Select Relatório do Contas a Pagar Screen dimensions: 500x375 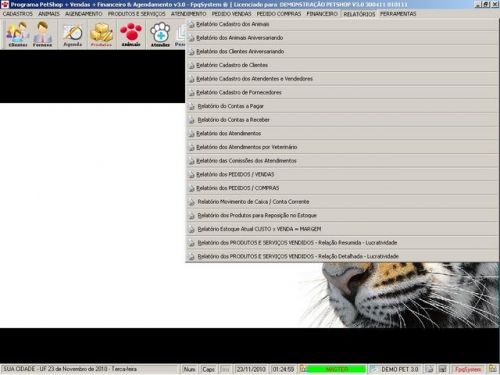(x=342, y=106)
